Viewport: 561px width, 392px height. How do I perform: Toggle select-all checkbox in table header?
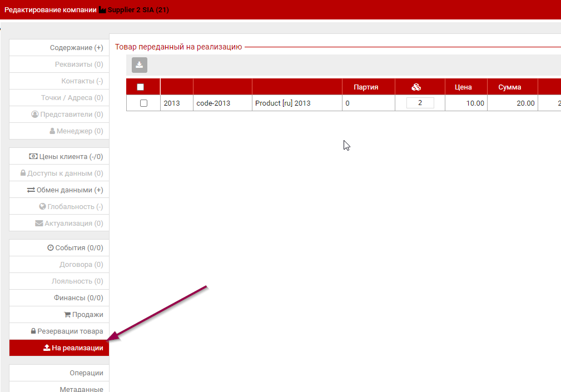(x=140, y=87)
